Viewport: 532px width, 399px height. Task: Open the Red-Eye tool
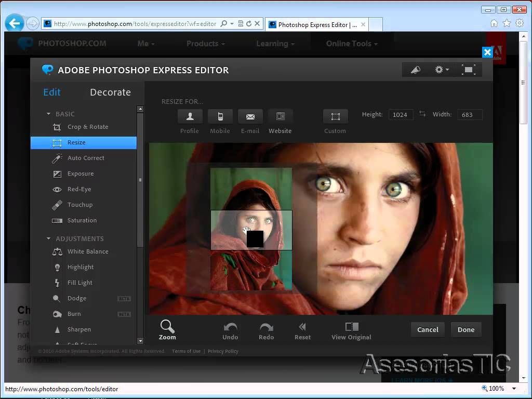pos(79,189)
